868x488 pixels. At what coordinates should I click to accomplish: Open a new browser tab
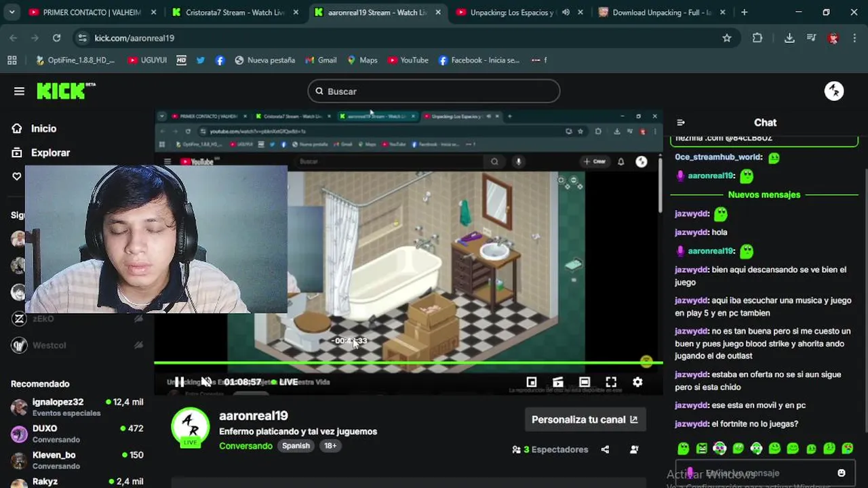pos(744,12)
